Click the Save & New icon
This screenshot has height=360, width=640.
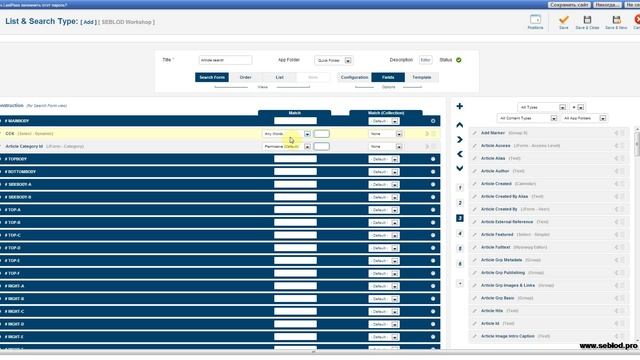click(x=616, y=20)
